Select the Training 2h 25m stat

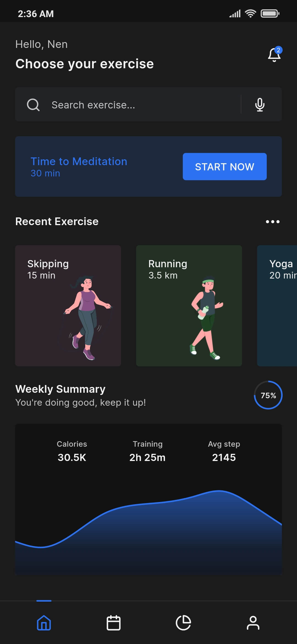point(148,451)
